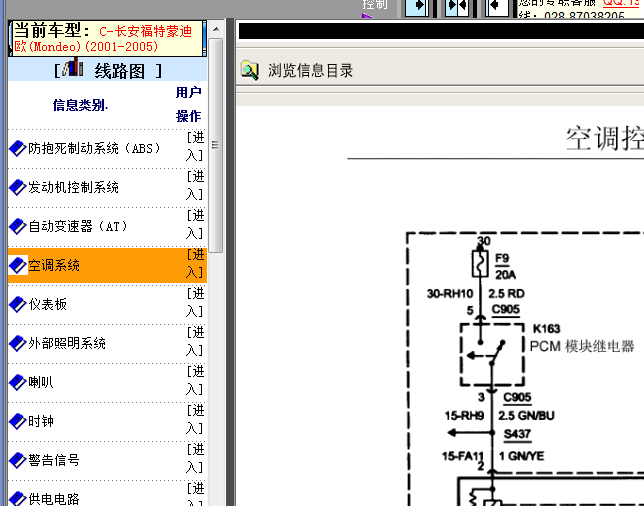Click the expand-left arrow layout icon
The width and height of the screenshot is (644, 506).
pyautogui.click(x=497, y=7)
